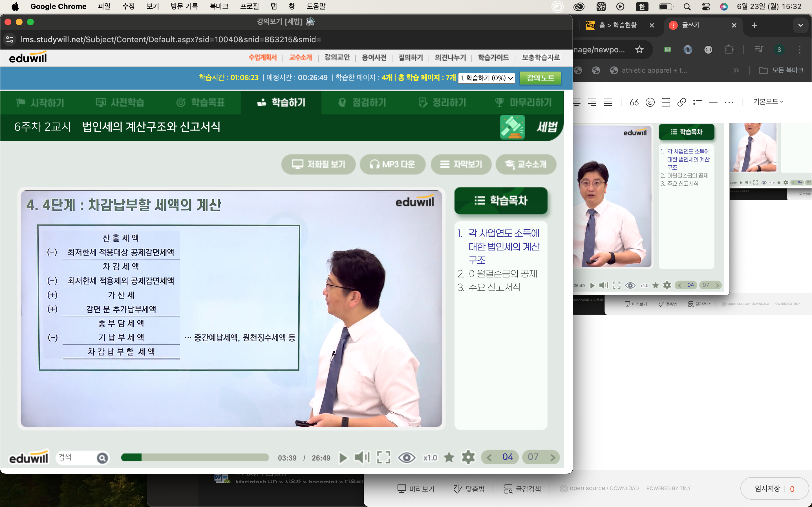Click the 자막보기 subtitles button
This screenshot has height=507, width=812.
(461, 164)
